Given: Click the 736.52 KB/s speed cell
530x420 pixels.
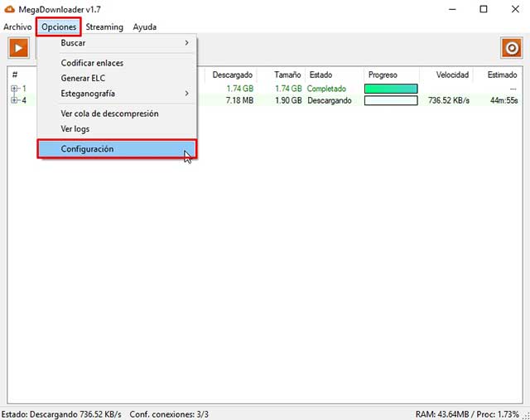Looking at the screenshot, I should [x=449, y=100].
